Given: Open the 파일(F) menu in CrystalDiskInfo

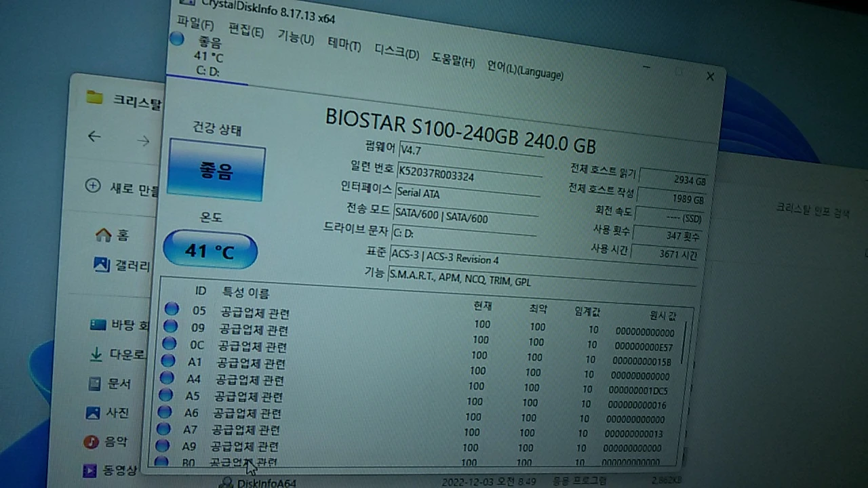Looking at the screenshot, I should coord(195,25).
